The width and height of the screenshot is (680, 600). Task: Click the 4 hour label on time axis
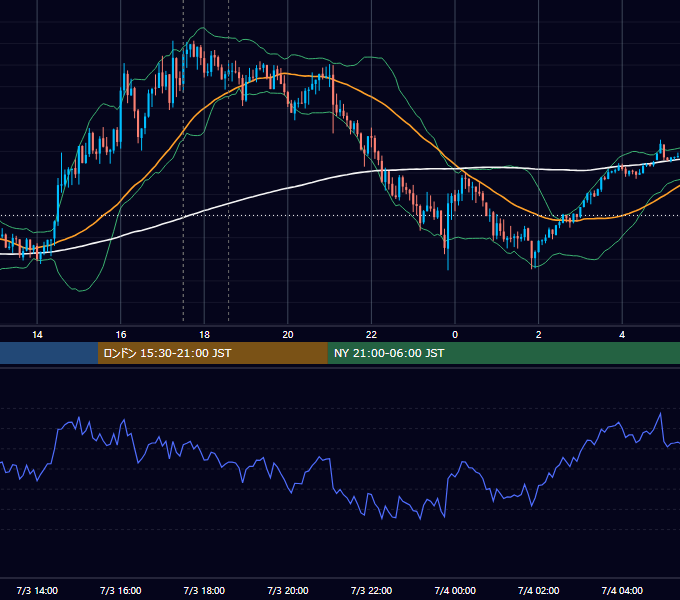[622, 335]
